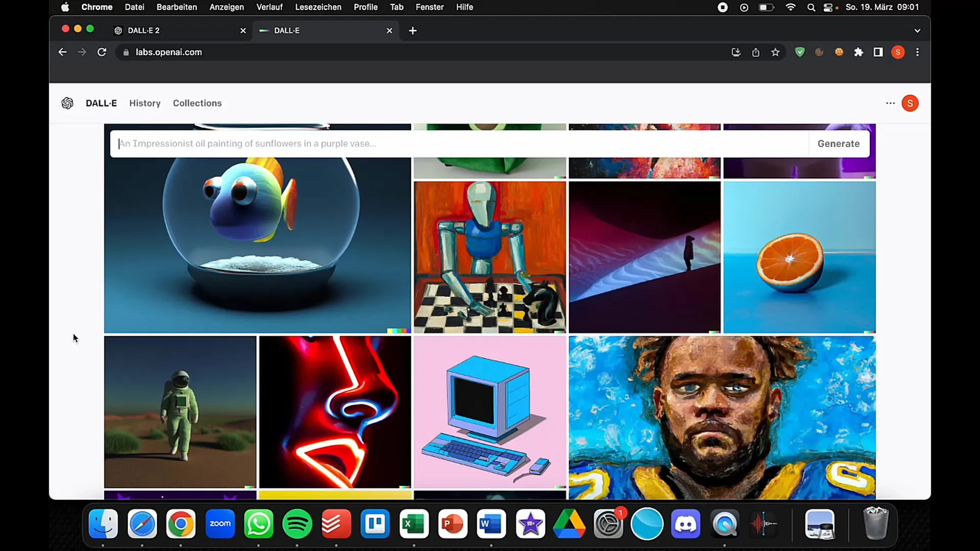980x551 pixels.
Task: Open Spotify in the dock
Action: (298, 524)
